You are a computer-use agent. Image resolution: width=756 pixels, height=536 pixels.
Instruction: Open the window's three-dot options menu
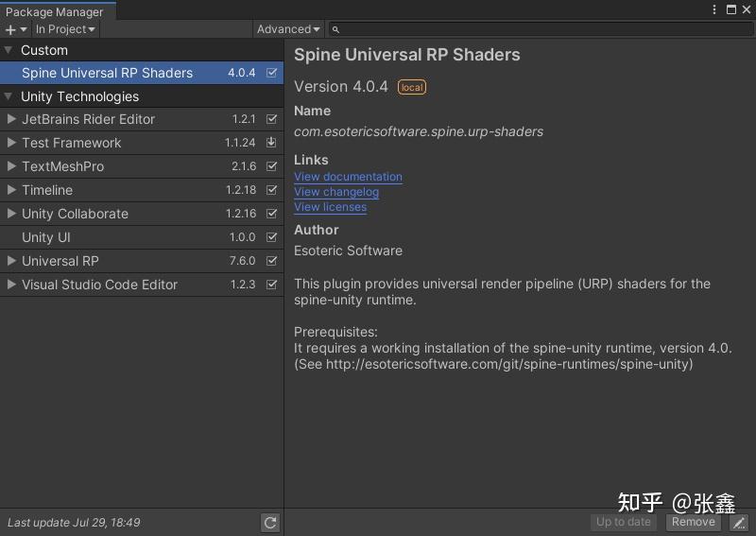[x=714, y=9]
